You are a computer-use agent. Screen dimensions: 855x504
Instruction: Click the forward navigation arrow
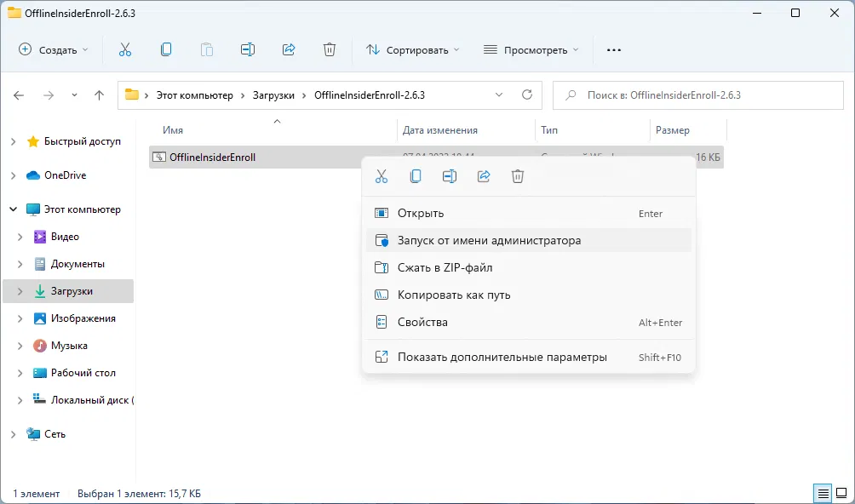[x=49, y=95]
